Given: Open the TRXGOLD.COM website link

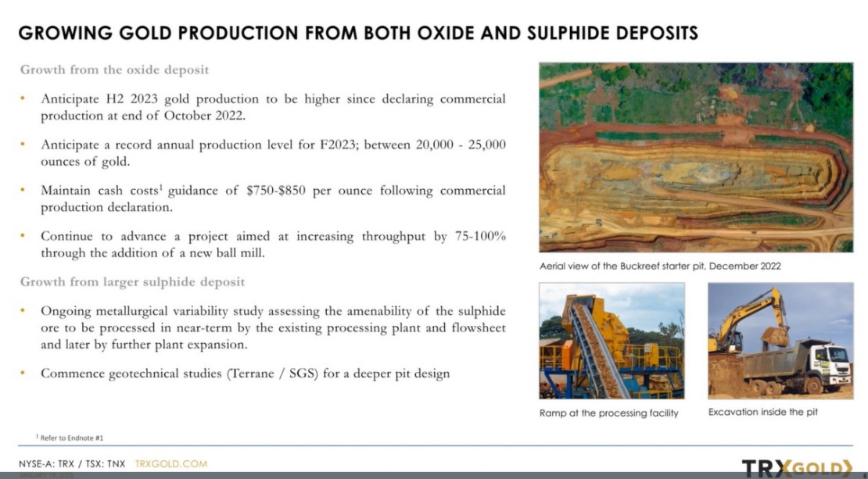Looking at the screenshot, I should (171, 464).
